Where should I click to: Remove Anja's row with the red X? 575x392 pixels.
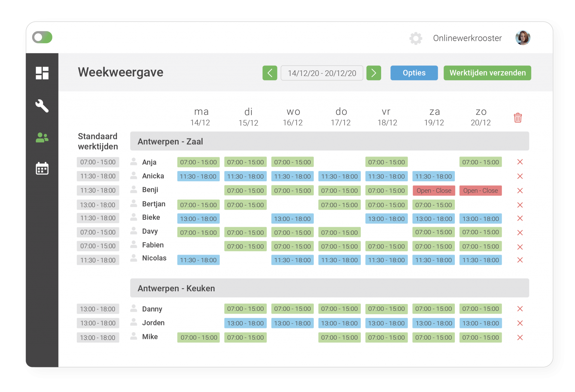pos(520,162)
